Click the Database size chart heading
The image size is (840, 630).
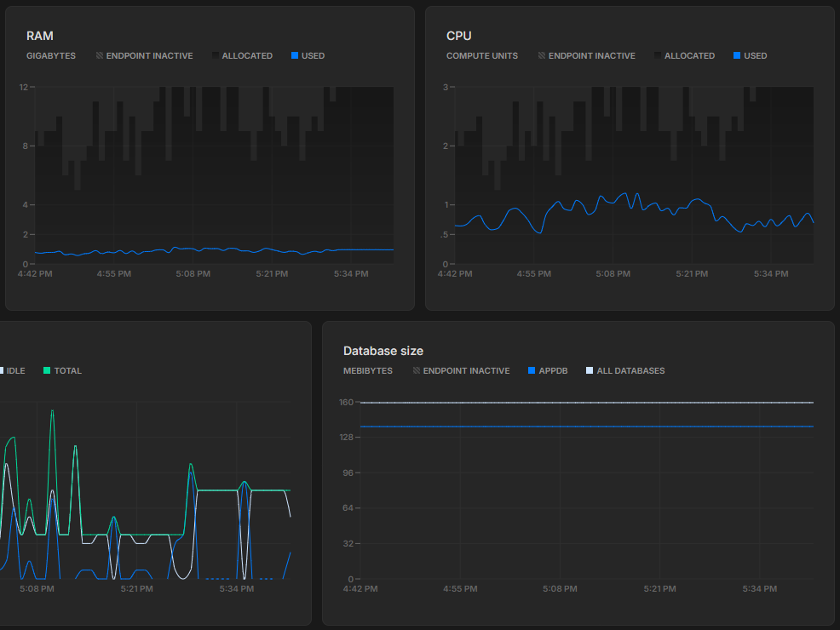[383, 351]
